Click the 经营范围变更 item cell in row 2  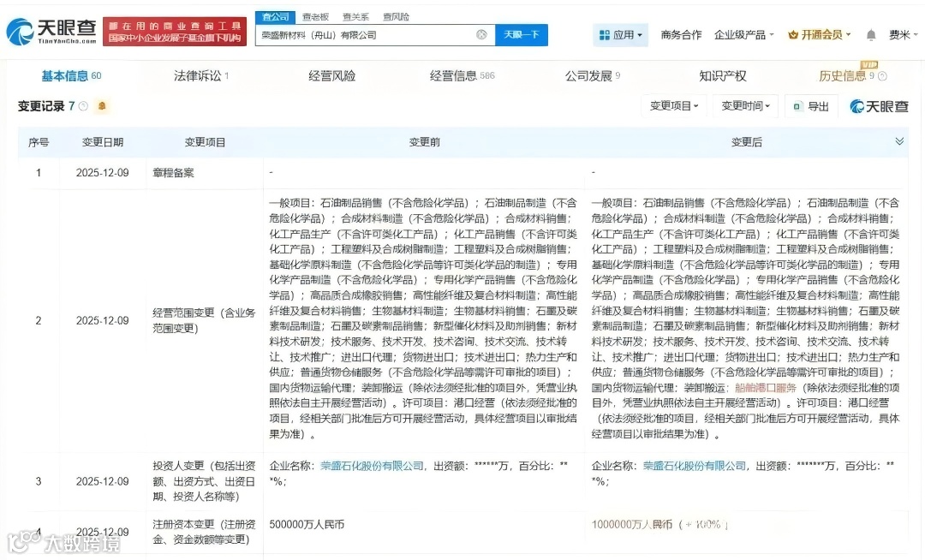204,321
